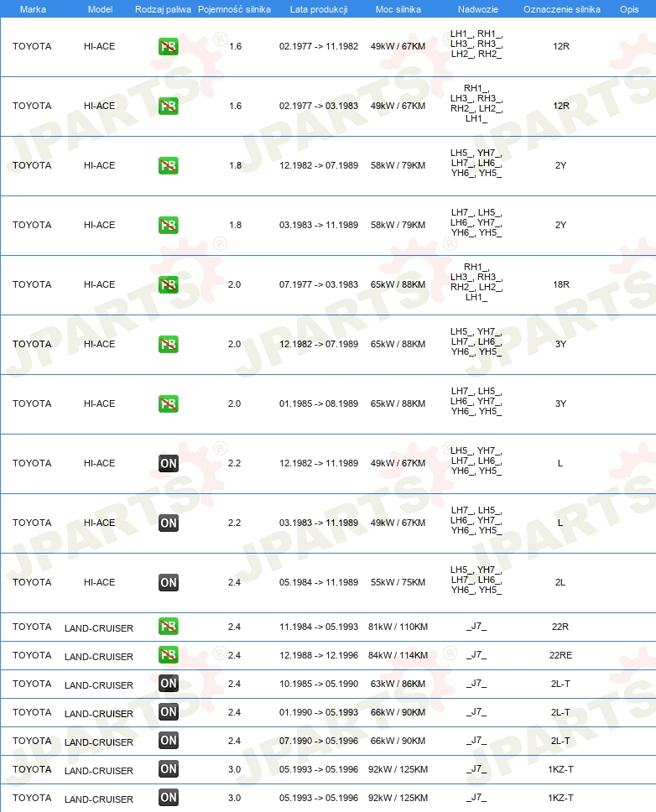Click the Oznaczenie silnika column header
Viewport: 656px width, 812px height.
click(562, 9)
